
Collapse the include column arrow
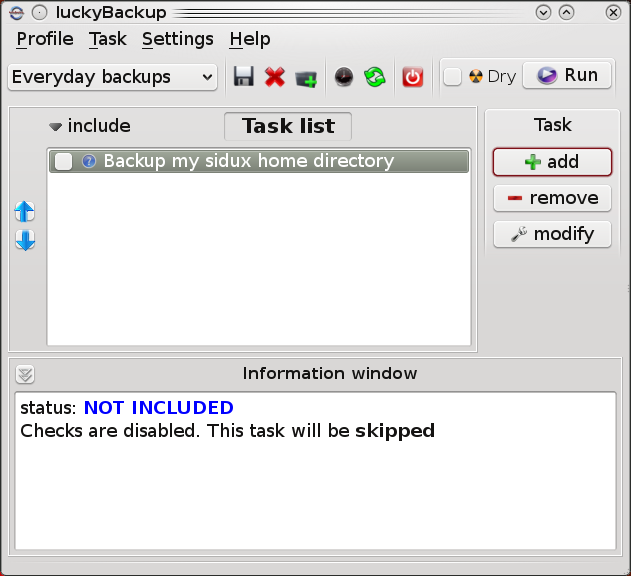pyautogui.click(x=56, y=127)
